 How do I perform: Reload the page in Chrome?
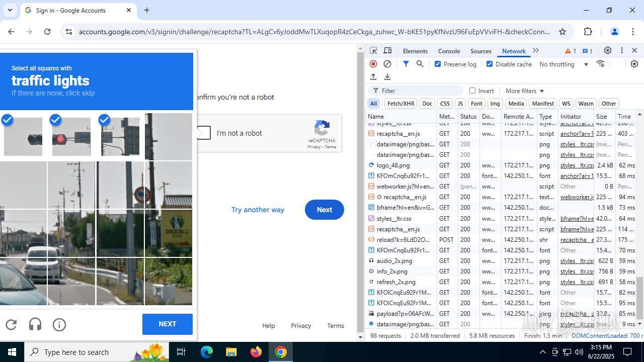47,32
